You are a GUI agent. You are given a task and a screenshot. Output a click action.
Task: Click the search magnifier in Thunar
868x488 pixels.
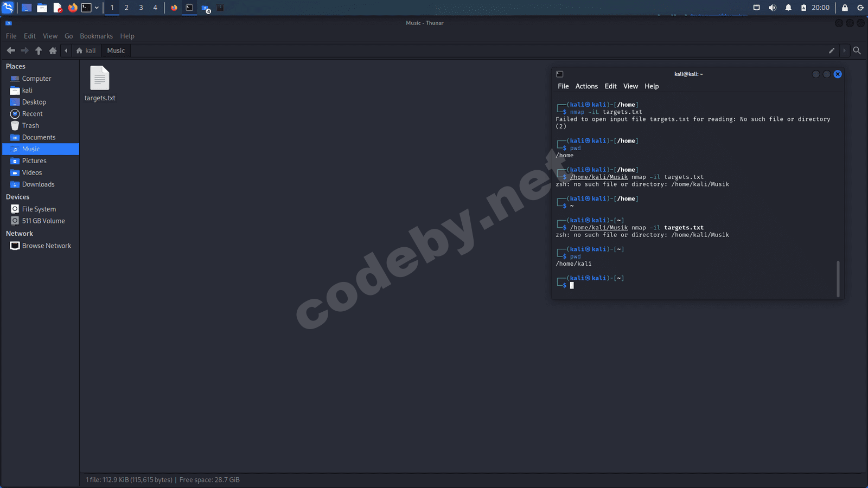coord(857,50)
